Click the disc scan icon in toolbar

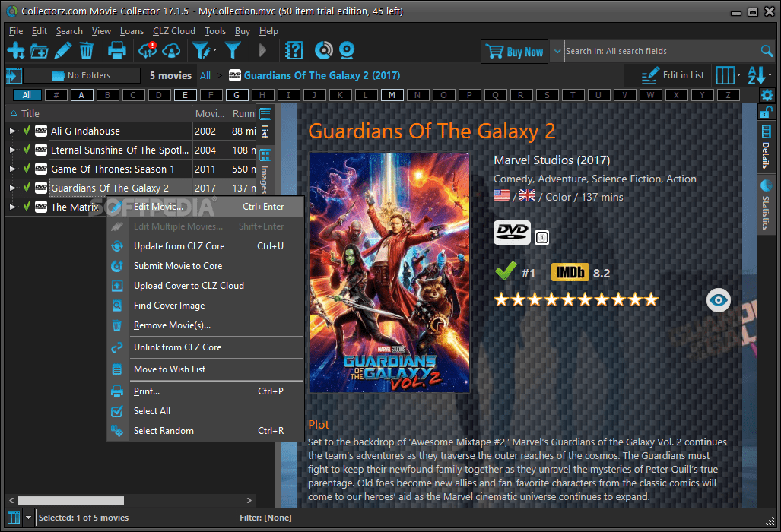click(324, 51)
